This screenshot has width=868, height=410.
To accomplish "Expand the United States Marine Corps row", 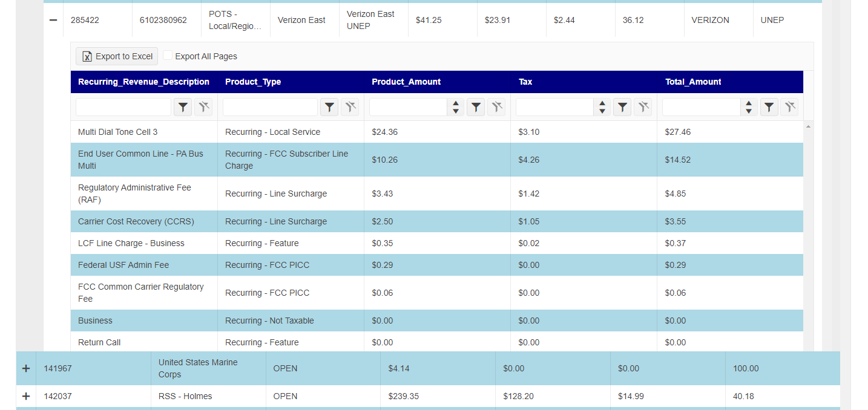I will 26,368.
